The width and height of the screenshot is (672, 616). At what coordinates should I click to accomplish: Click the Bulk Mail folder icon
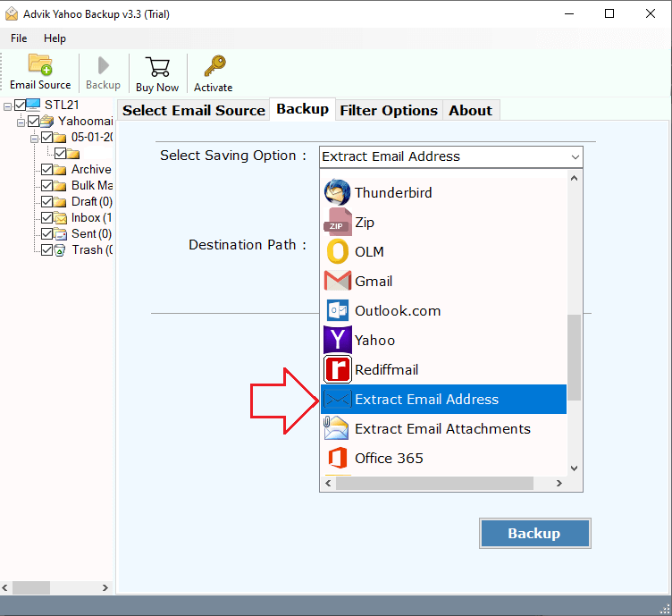[60, 186]
